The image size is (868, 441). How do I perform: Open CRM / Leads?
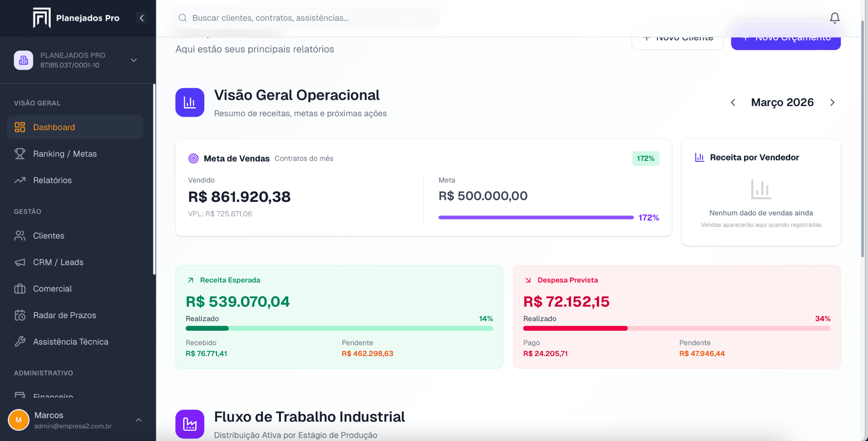(75, 262)
